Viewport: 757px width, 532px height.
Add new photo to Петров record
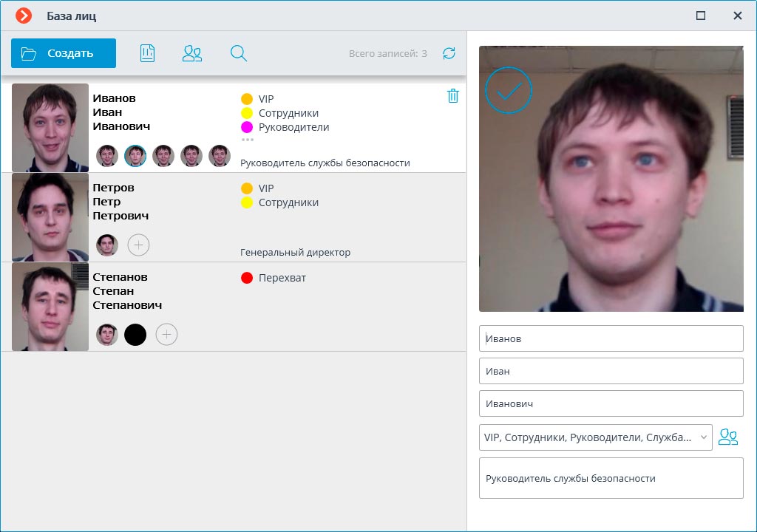138,245
